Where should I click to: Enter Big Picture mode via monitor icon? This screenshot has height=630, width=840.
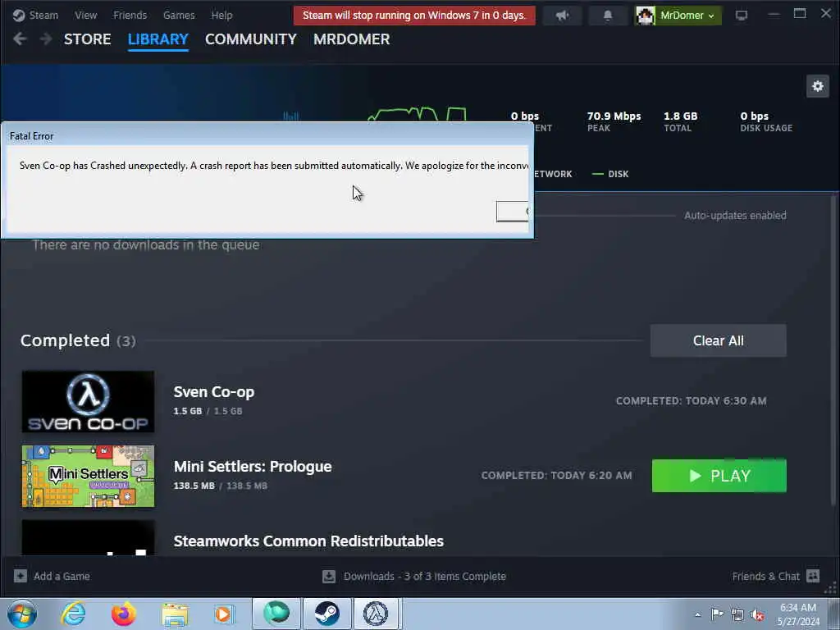click(741, 16)
